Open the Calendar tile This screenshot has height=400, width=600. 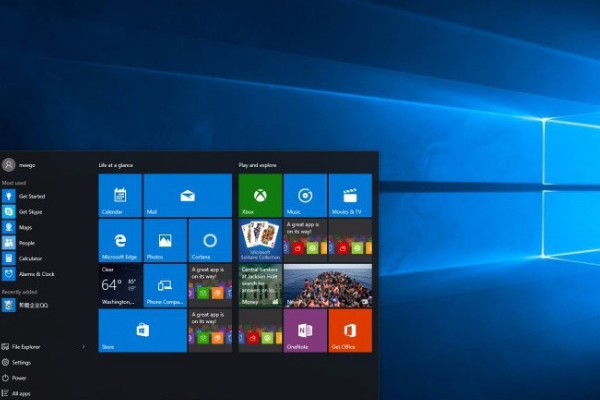tap(120, 195)
